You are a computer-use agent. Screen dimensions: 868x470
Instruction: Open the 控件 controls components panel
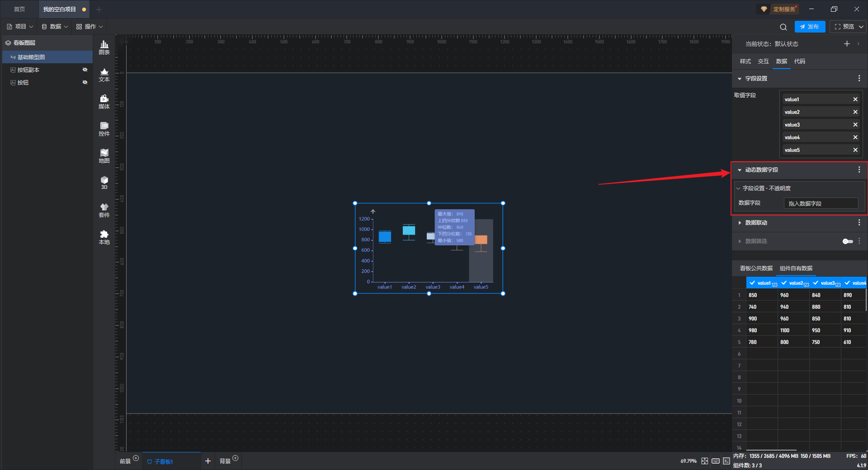point(104,129)
